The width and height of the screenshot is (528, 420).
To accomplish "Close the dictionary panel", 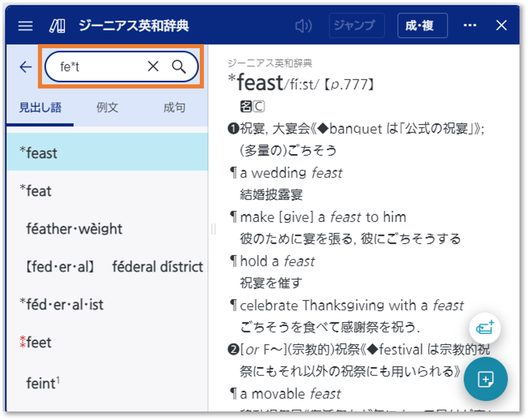I will 501,26.
